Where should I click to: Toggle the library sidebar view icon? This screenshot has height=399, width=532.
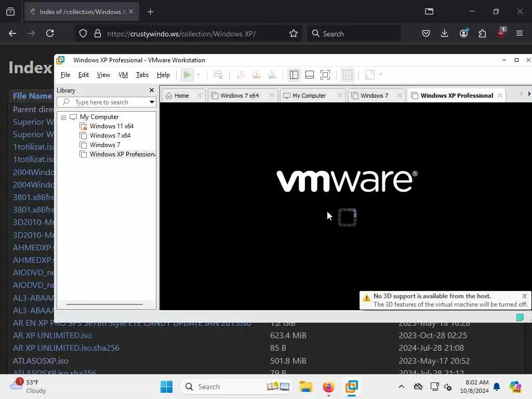pos(294,75)
